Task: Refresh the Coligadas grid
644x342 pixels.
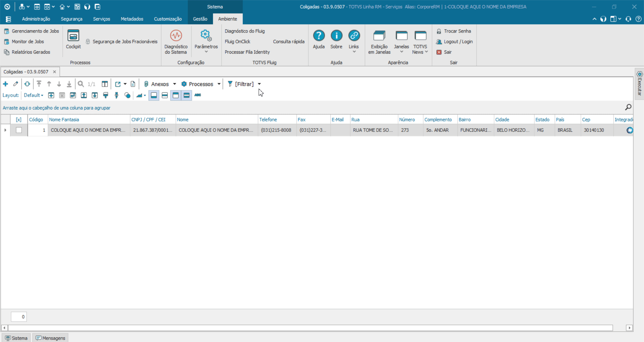Action: [x=27, y=84]
